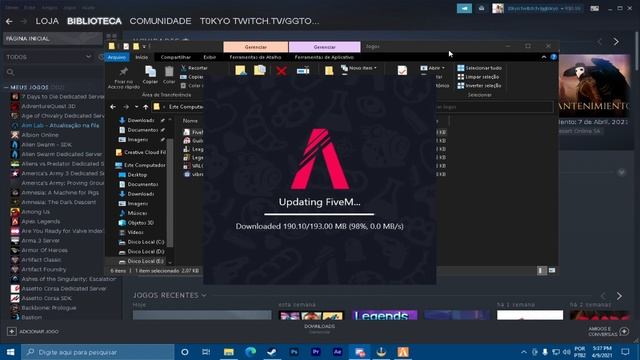This screenshot has width=640, height=360.
Task: Open Steam from the taskbar
Action: tap(271, 352)
